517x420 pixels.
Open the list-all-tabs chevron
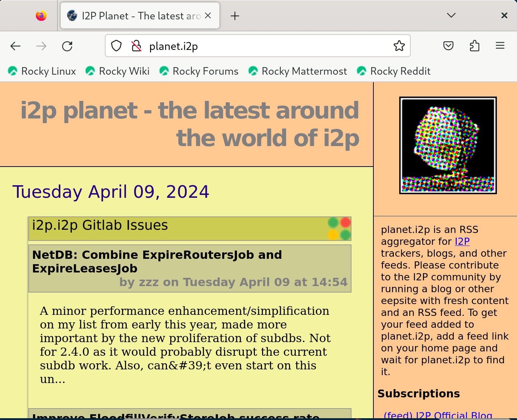tap(451, 15)
